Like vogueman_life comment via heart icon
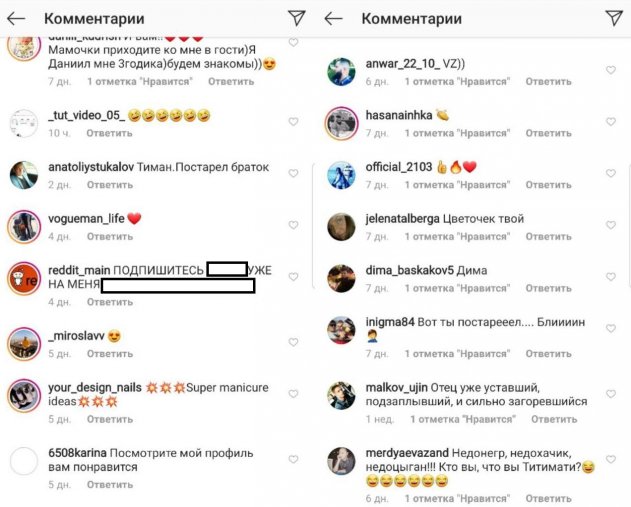 [x=293, y=225]
